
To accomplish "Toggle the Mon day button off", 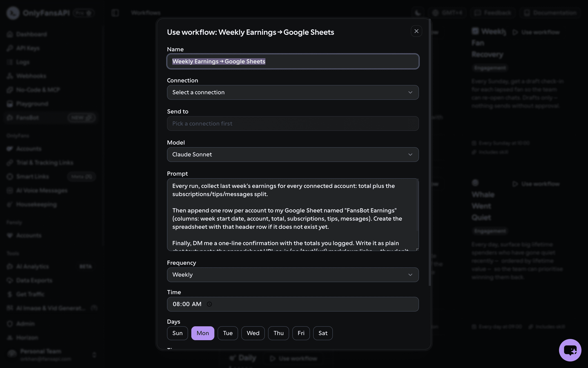I will 203,333.
